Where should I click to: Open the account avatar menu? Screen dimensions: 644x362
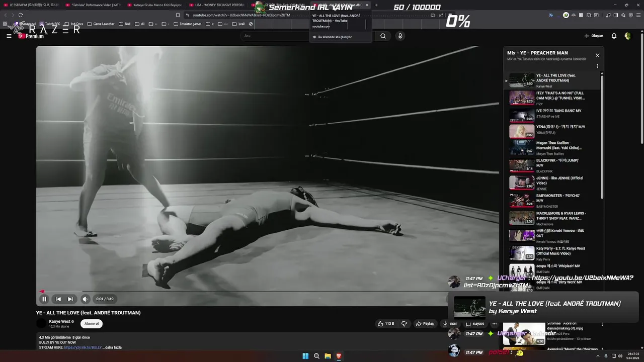pyautogui.click(x=628, y=36)
